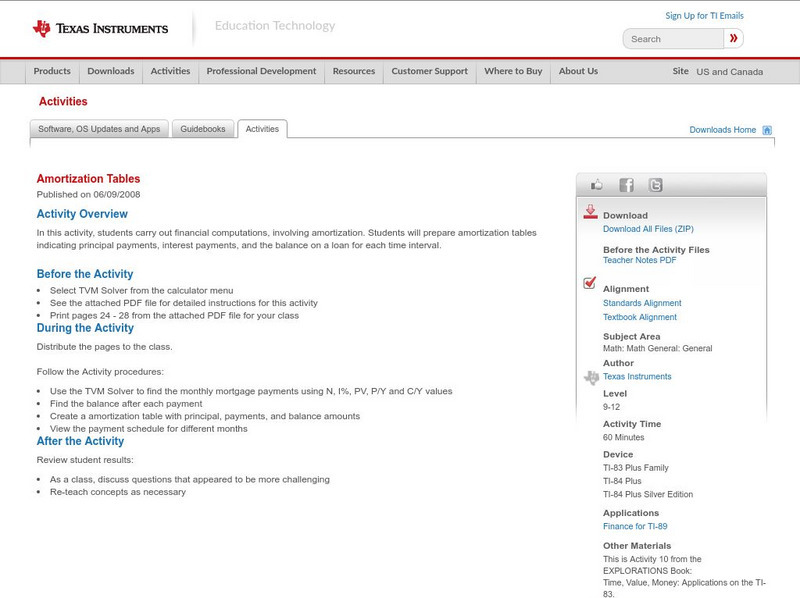Click Find the balance after each payment
Viewport: 800px width, 598px height.
click(126, 404)
